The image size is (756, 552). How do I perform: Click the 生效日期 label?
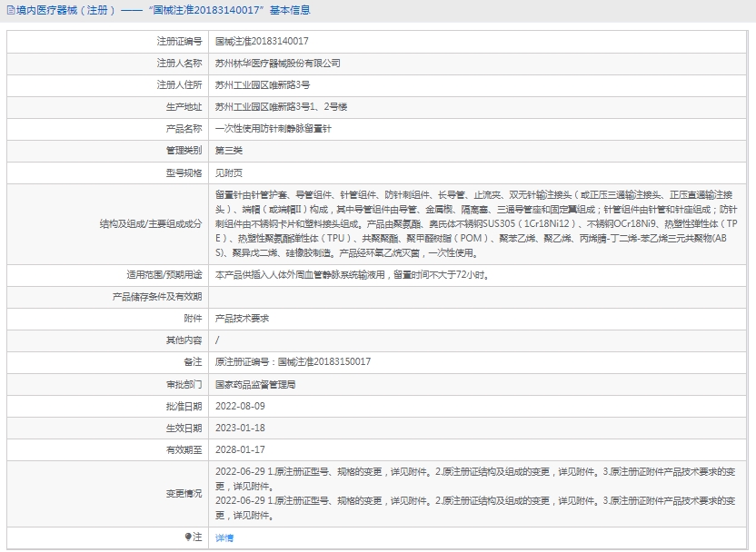click(184, 428)
